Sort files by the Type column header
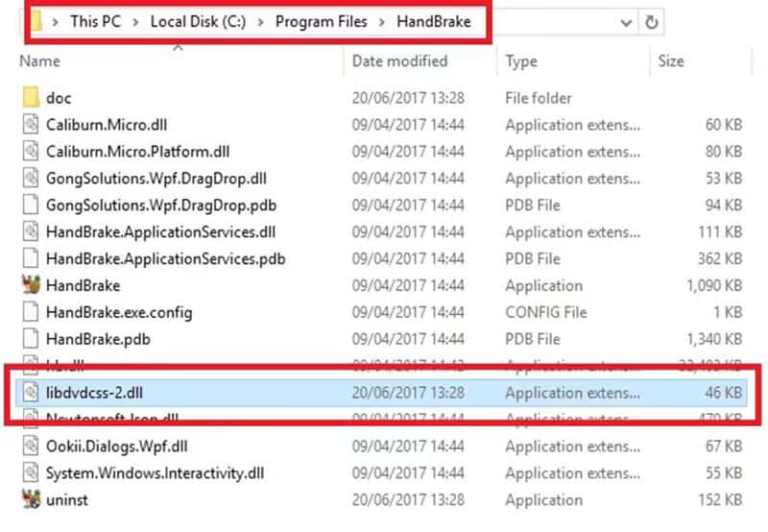The width and height of the screenshot is (768, 532). pos(521,61)
